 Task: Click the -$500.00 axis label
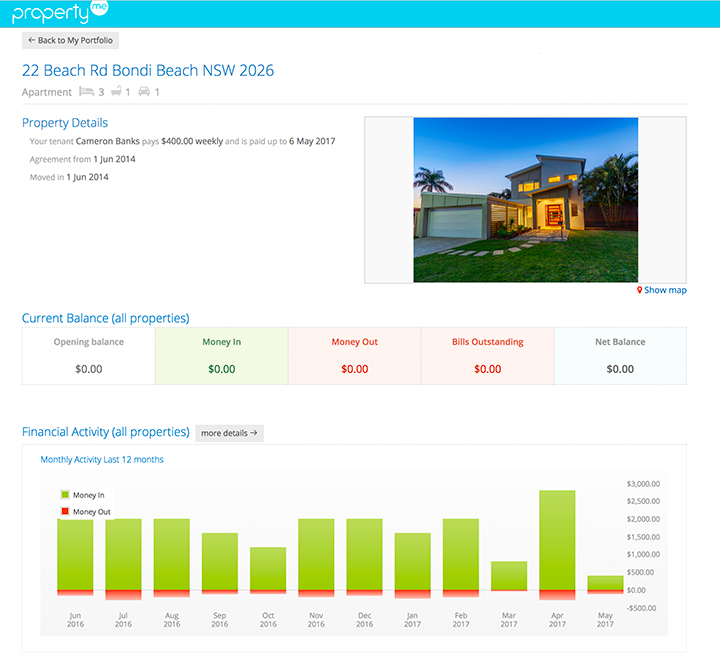(x=641, y=608)
